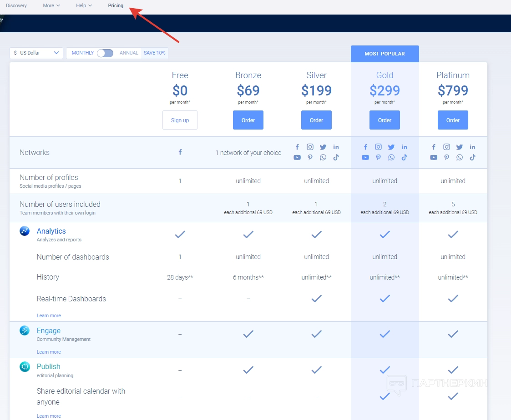The height and width of the screenshot is (420, 511).
Task: Click the Engage product icon
Action: click(x=25, y=330)
